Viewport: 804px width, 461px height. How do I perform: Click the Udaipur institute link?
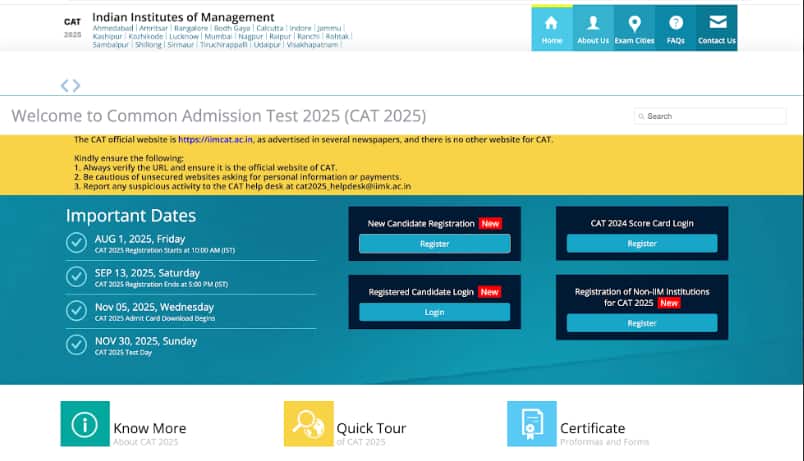pos(267,45)
